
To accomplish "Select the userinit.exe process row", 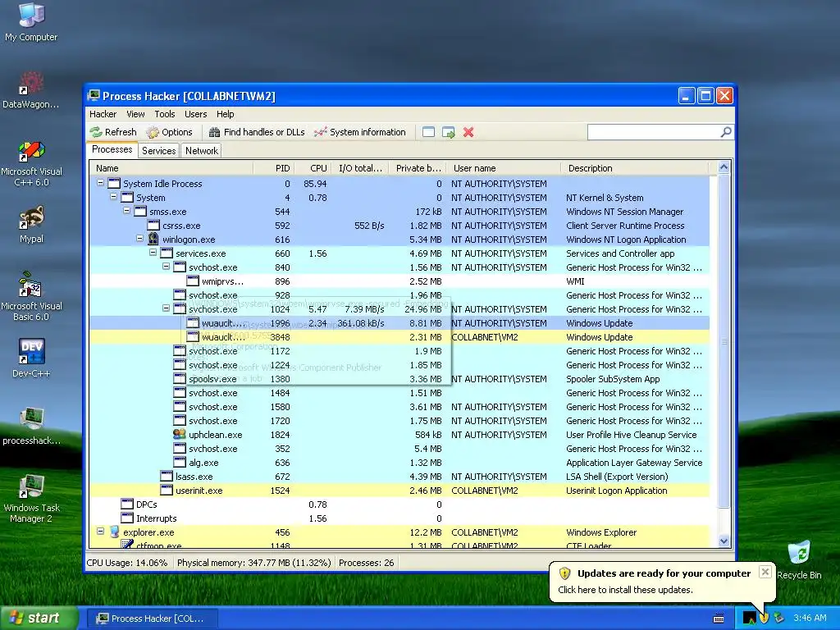I will 399,491.
